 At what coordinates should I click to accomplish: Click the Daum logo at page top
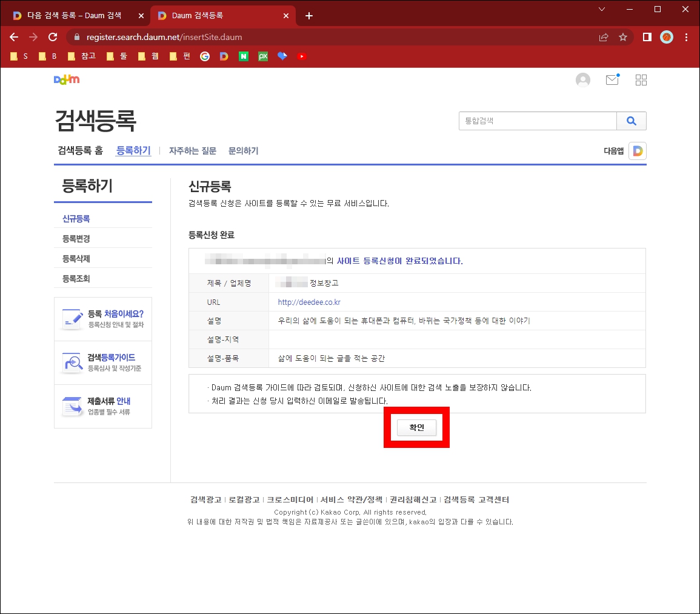(67, 79)
